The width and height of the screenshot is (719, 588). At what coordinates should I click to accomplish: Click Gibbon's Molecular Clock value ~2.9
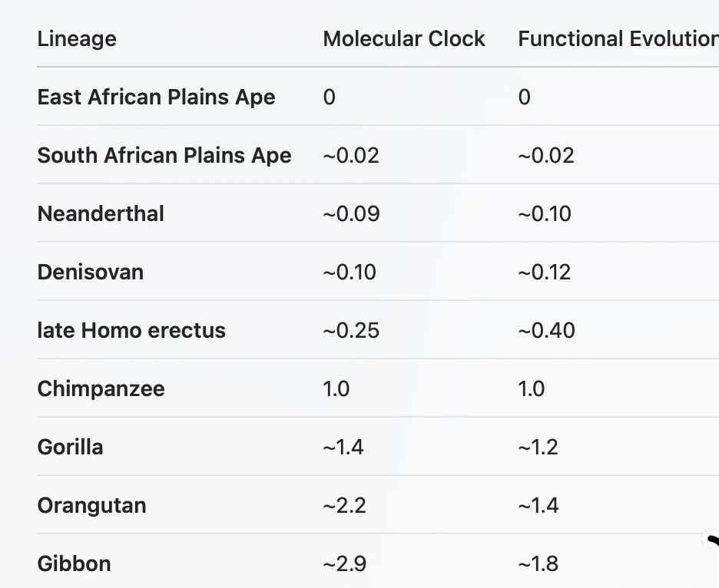pos(344,563)
